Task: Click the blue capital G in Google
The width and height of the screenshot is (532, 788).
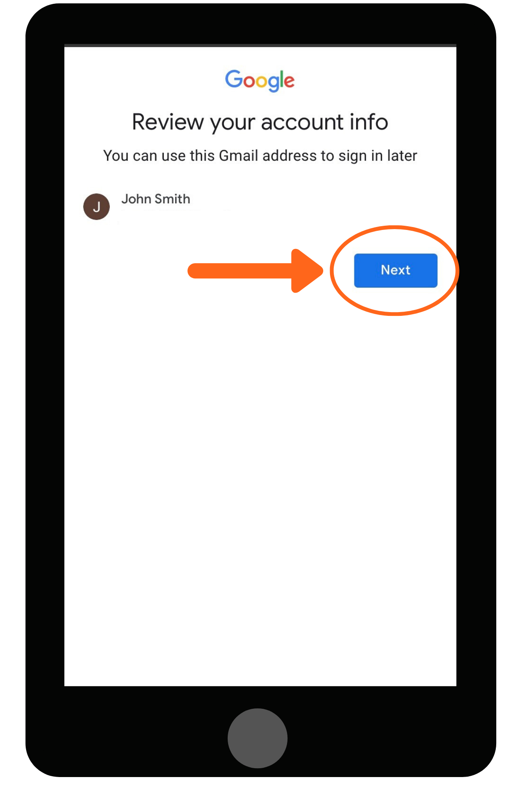Action: coord(234,79)
